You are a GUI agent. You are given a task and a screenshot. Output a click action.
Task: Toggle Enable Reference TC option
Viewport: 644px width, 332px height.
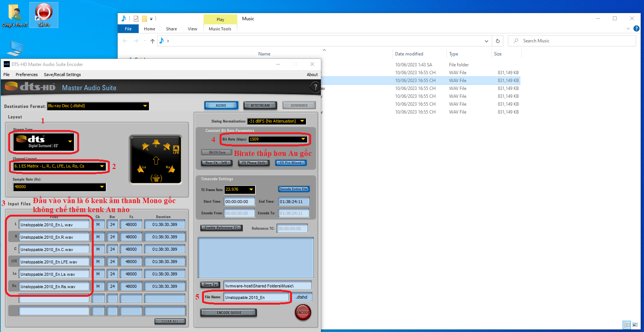point(221,228)
